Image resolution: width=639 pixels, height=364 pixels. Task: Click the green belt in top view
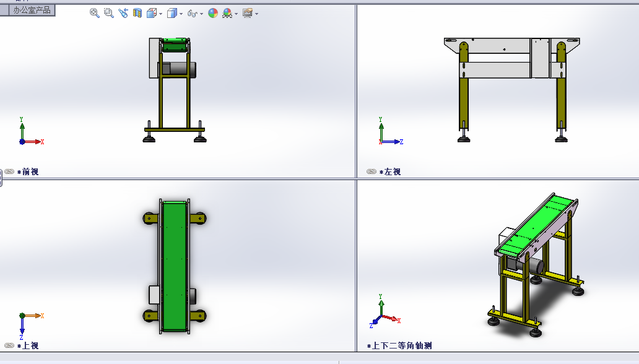tap(175, 266)
